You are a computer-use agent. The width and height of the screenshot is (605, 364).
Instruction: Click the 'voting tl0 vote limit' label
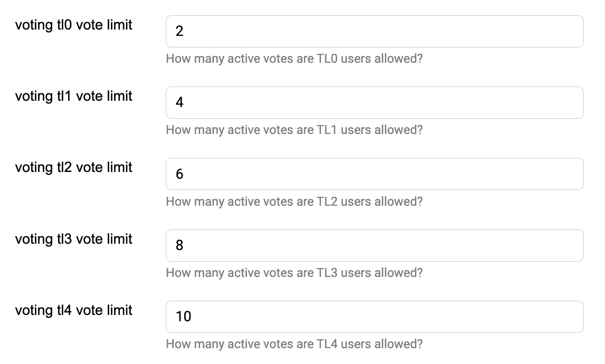73,25
